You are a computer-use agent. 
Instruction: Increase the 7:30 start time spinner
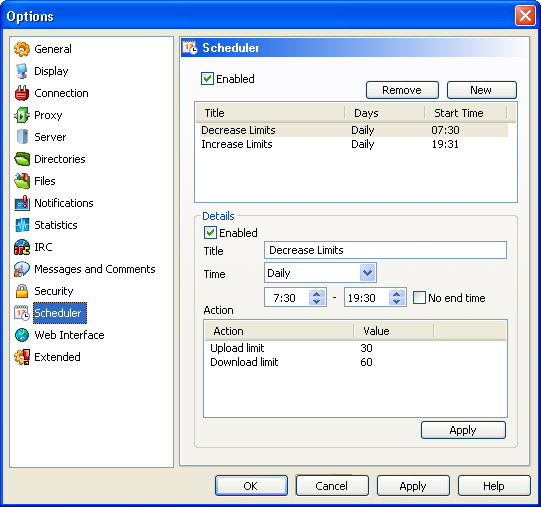point(316,293)
